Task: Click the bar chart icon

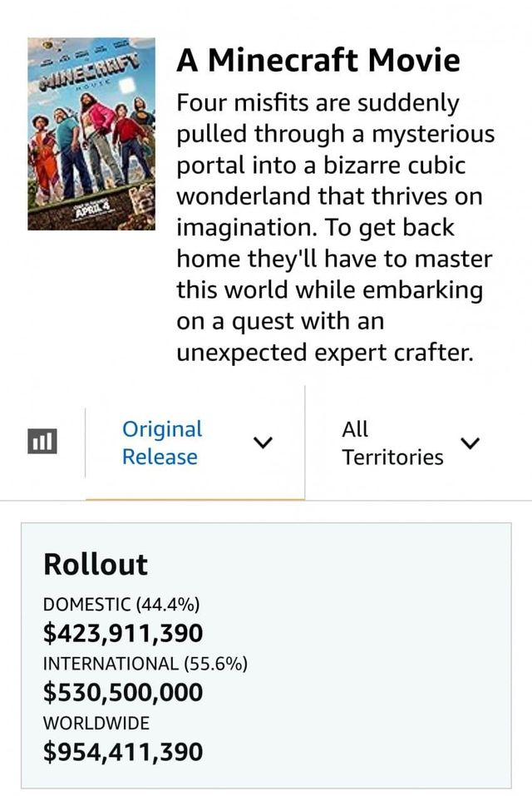Action: point(42,442)
